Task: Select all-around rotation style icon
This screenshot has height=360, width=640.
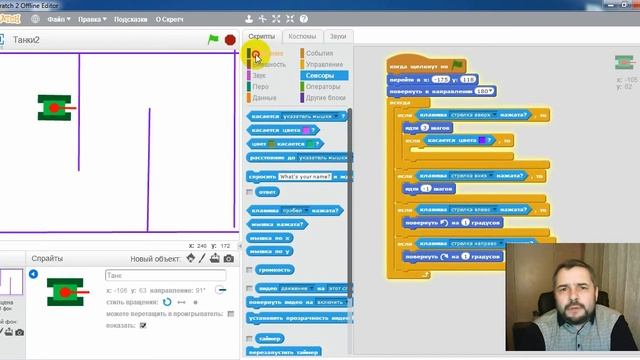Action: (x=167, y=302)
